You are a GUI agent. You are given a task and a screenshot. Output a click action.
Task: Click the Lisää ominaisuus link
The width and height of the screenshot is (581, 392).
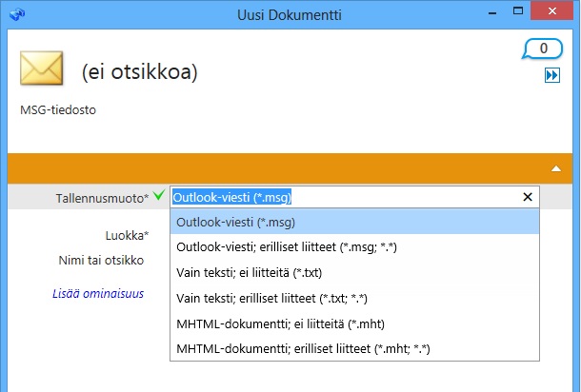tap(98, 294)
